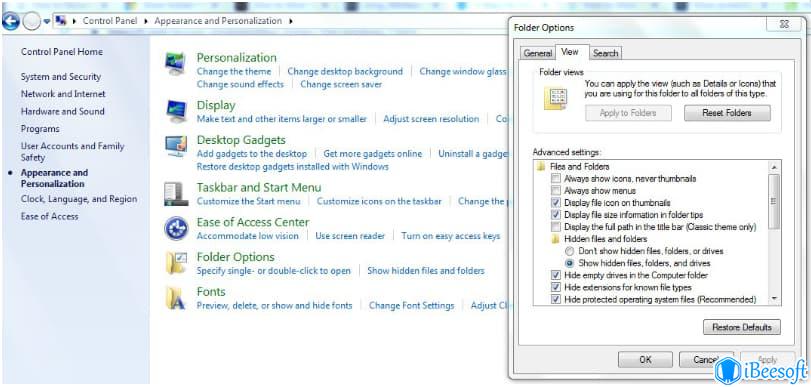The width and height of the screenshot is (811, 387).
Task: Click Customize the Start menu link
Action: click(248, 201)
